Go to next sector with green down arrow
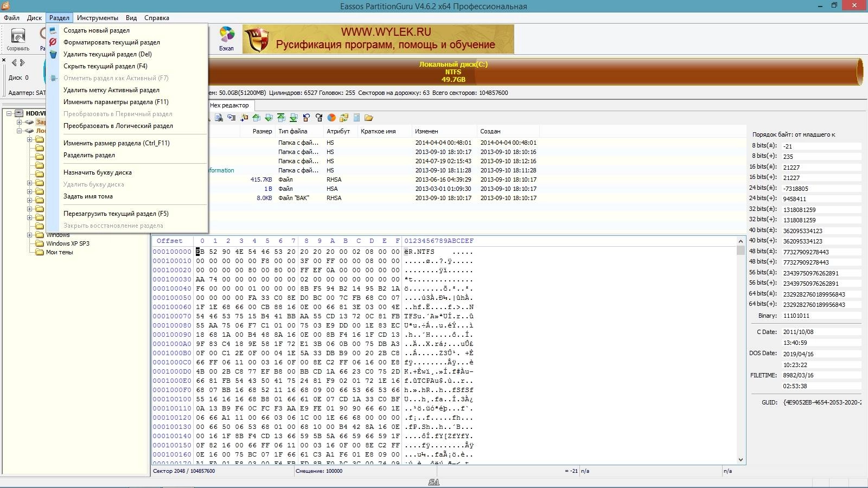 click(269, 118)
